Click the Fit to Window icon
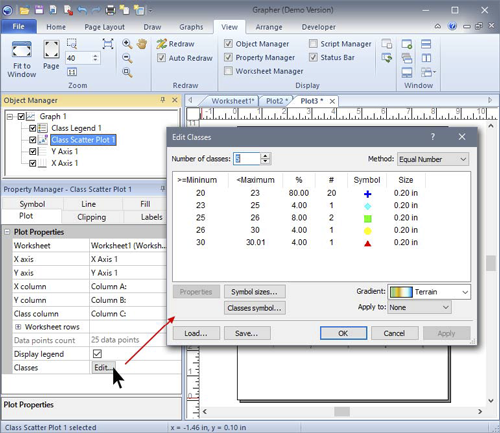Image resolution: width=500 pixels, height=433 pixels. [x=22, y=50]
